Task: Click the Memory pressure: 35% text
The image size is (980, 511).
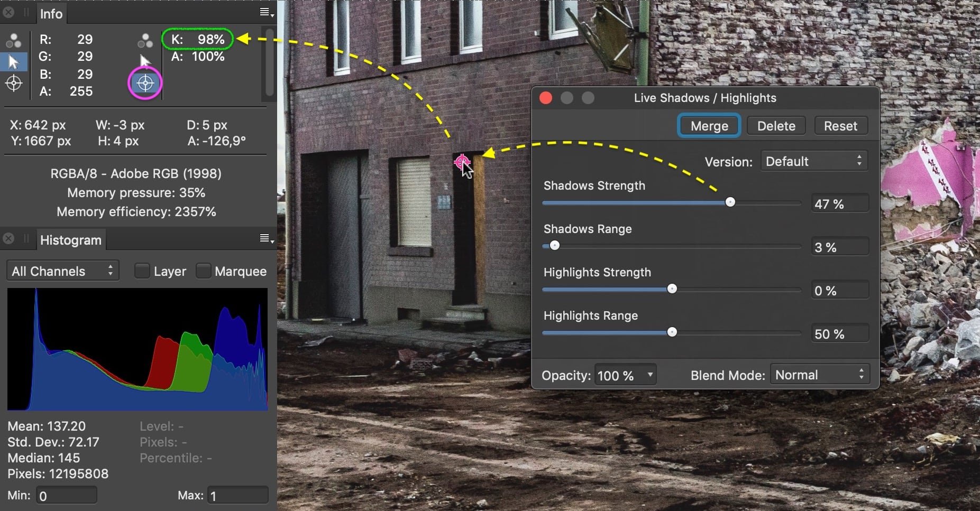Action: [136, 193]
